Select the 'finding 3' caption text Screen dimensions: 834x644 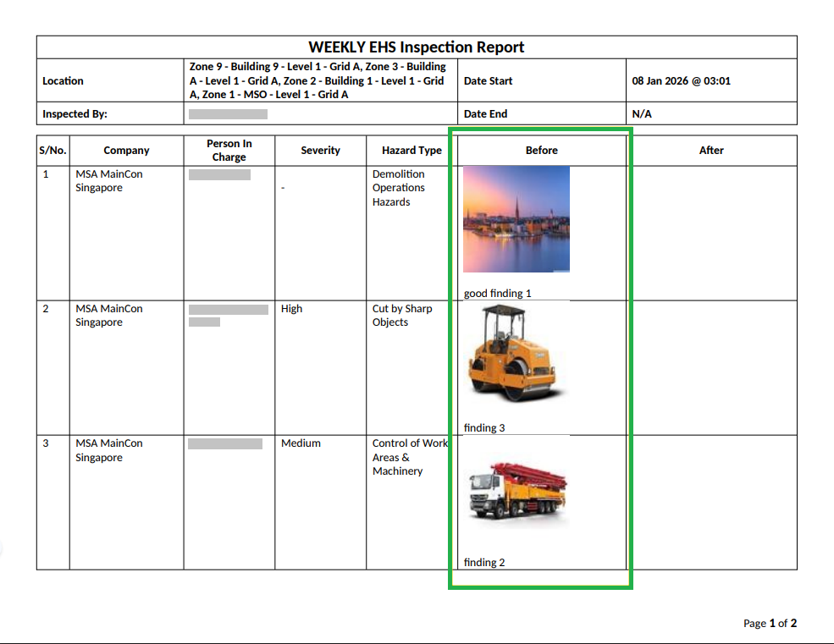coord(484,428)
